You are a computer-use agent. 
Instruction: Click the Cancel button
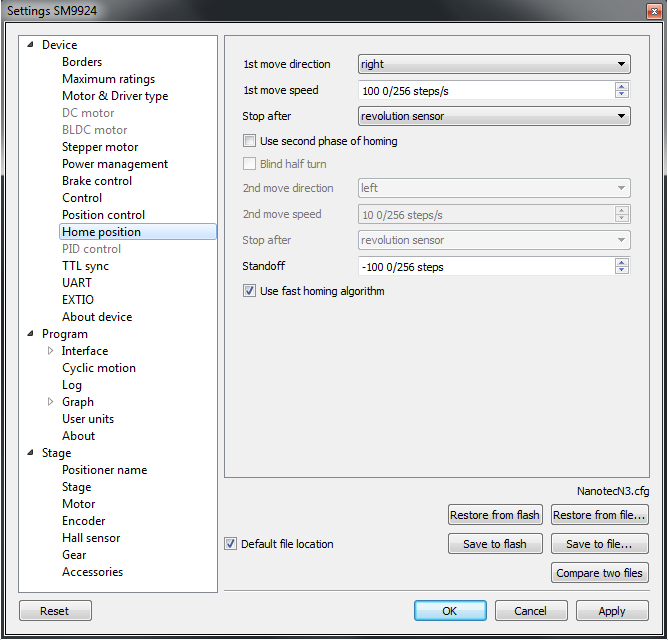531,611
